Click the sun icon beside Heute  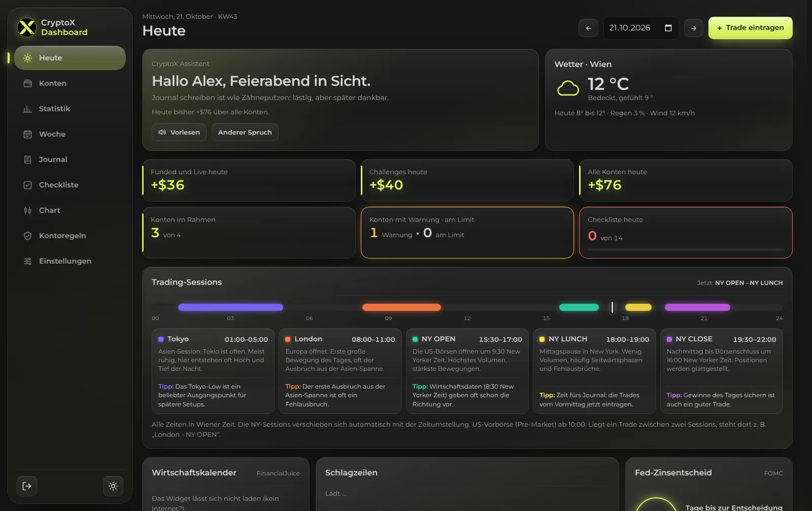tap(28, 58)
